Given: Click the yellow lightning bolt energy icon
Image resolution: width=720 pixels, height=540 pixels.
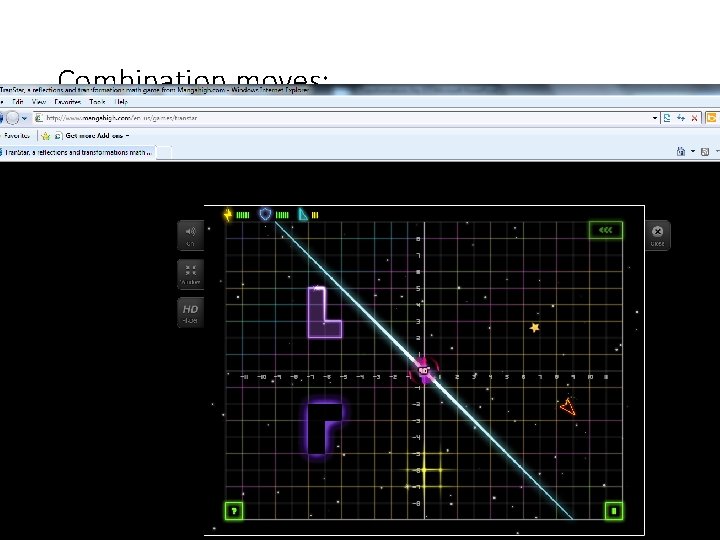Looking at the screenshot, I should [x=228, y=214].
